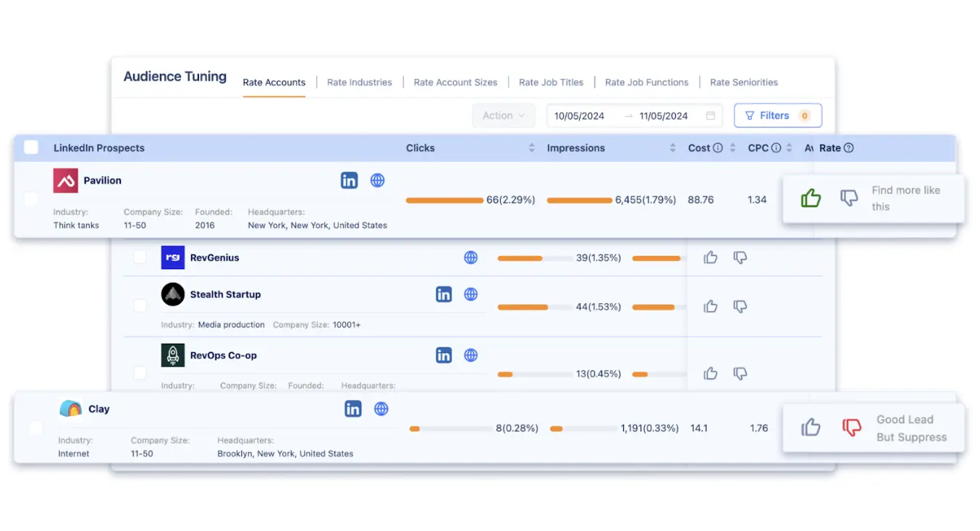The image size is (980, 531).
Task: Click the green thumbs up for Pavilion
Action: pos(811,198)
